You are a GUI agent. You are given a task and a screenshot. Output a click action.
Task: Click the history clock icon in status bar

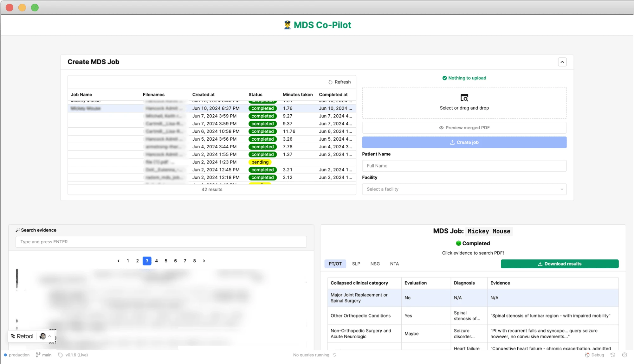(x=613, y=355)
